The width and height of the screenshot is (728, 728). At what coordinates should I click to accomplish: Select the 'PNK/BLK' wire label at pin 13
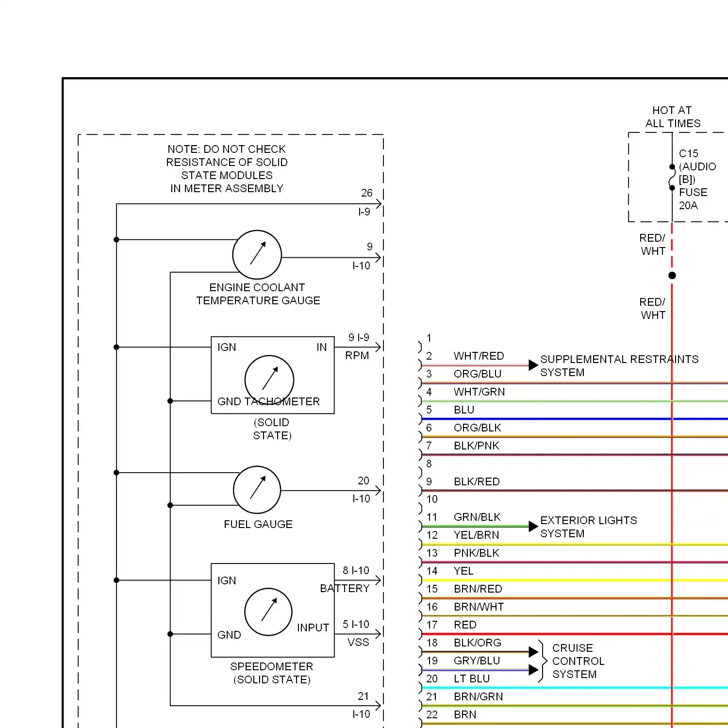point(477,553)
